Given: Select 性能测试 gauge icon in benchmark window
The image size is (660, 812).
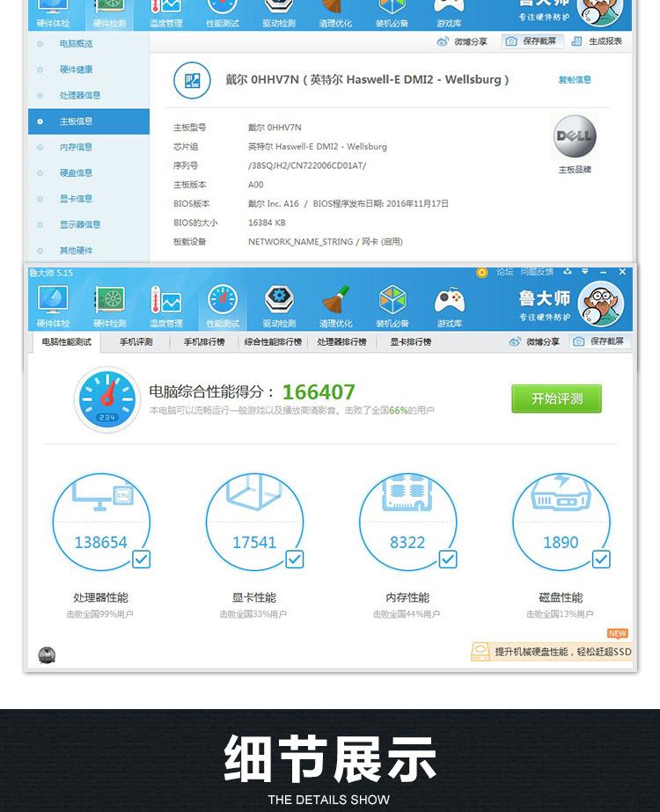Looking at the screenshot, I should coord(223,306).
